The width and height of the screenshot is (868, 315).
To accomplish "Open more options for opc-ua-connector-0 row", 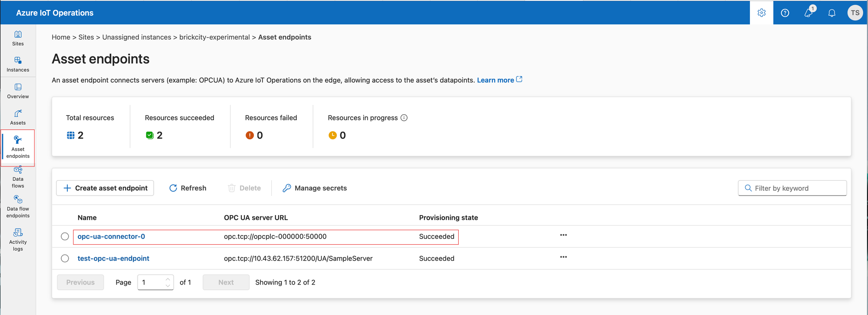I will pos(563,235).
